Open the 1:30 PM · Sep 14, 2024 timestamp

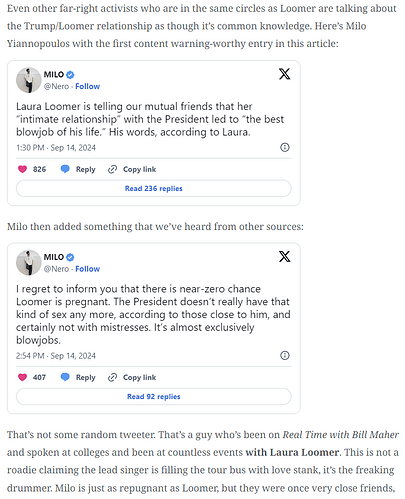pyautogui.click(x=56, y=148)
